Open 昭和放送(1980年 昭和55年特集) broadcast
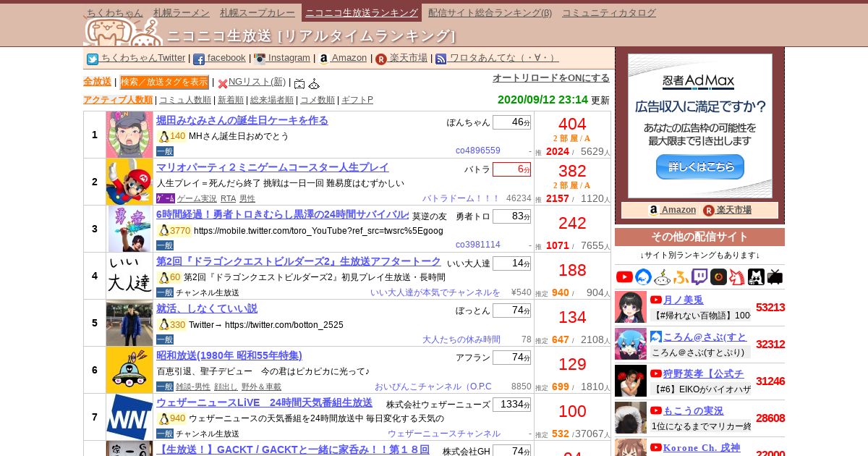This screenshot has width=868, height=456. 229,355
